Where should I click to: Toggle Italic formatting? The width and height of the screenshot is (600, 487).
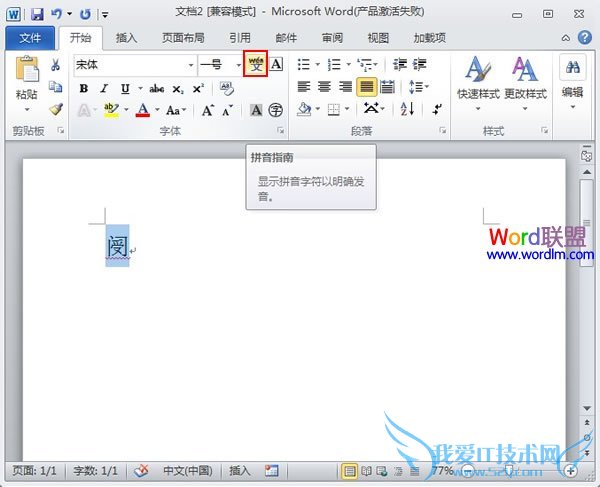pyautogui.click(x=104, y=89)
